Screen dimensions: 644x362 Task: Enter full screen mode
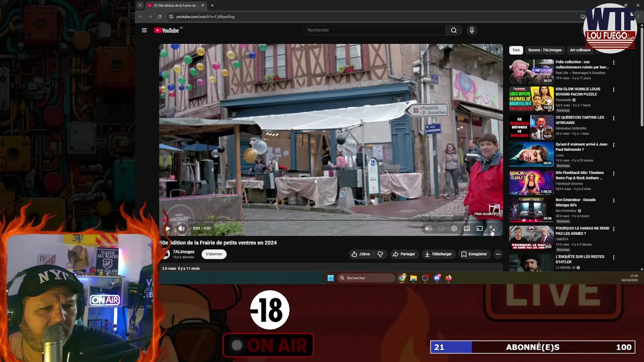(x=492, y=228)
